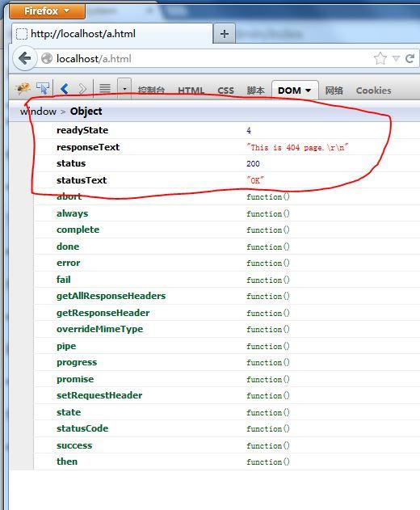Toggle the command line lines icon
The image size is (420, 510).
[x=105, y=88]
